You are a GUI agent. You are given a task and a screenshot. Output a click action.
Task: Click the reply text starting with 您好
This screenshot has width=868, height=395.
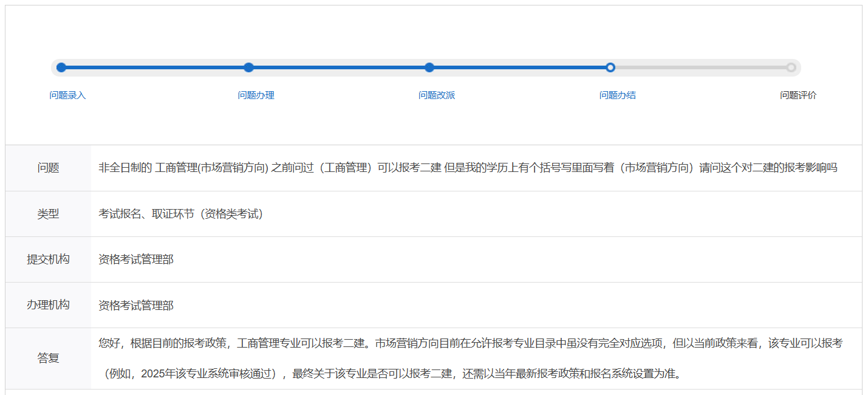[x=470, y=343]
